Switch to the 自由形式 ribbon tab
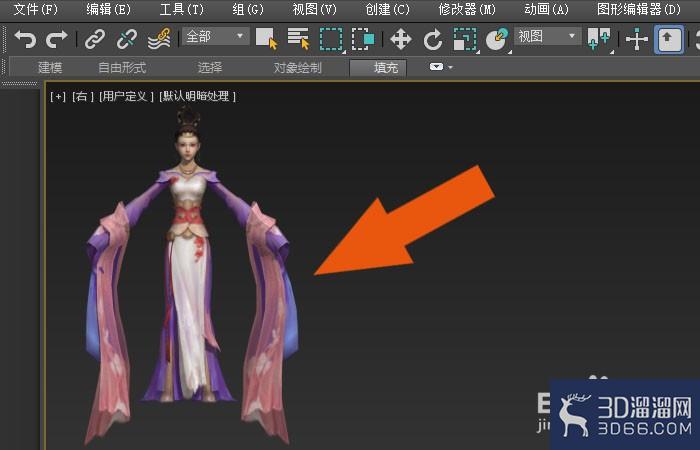This screenshot has width=700, height=450. pyautogui.click(x=122, y=68)
